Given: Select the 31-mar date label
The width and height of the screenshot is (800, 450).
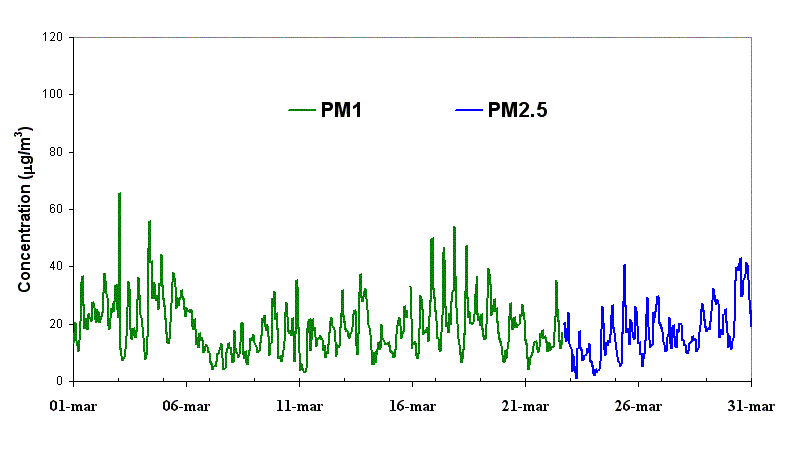Looking at the screenshot, I should pyautogui.click(x=751, y=406).
